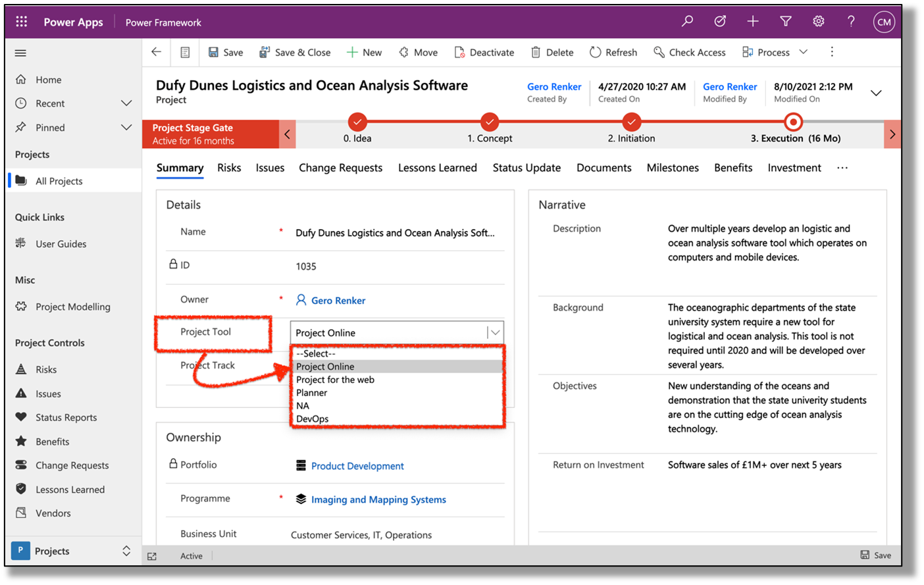
Task: Toggle the hamburger navigation menu
Action: tap(20, 53)
